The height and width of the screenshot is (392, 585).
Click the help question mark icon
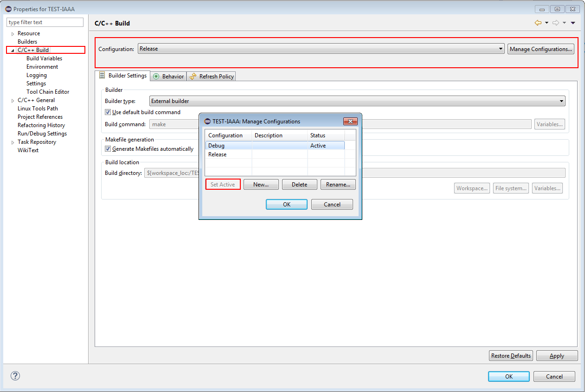[x=15, y=376]
